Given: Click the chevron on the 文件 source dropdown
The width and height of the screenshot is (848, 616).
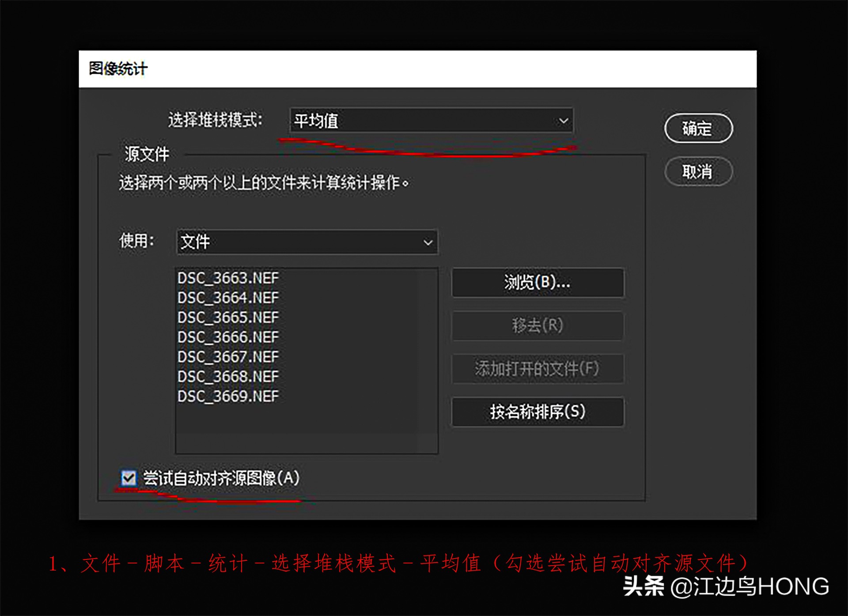Looking at the screenshot, I should click(427, 242).
